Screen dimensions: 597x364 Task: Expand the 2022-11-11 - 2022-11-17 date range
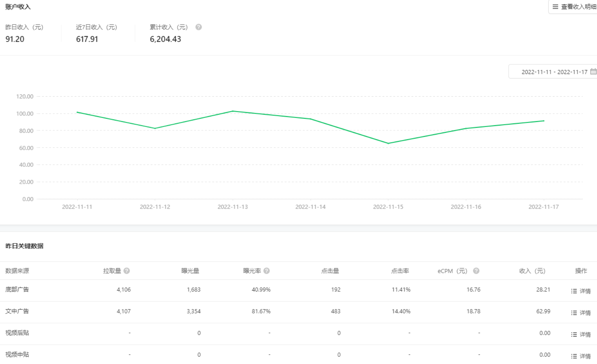pos(554,72)
